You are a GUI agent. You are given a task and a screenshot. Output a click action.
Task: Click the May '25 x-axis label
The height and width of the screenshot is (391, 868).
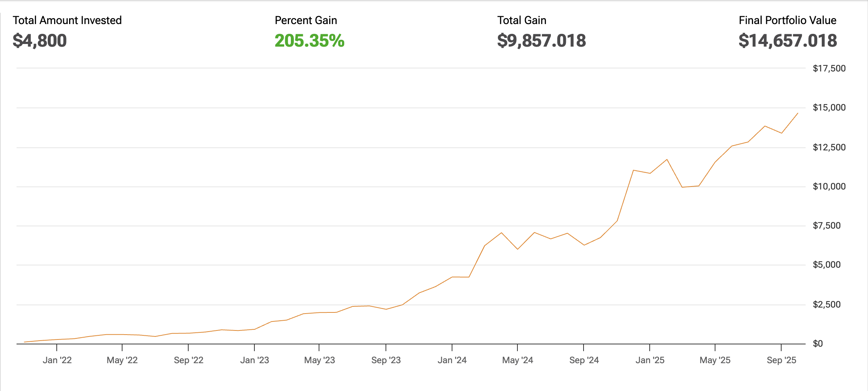[x=715, y=360]
